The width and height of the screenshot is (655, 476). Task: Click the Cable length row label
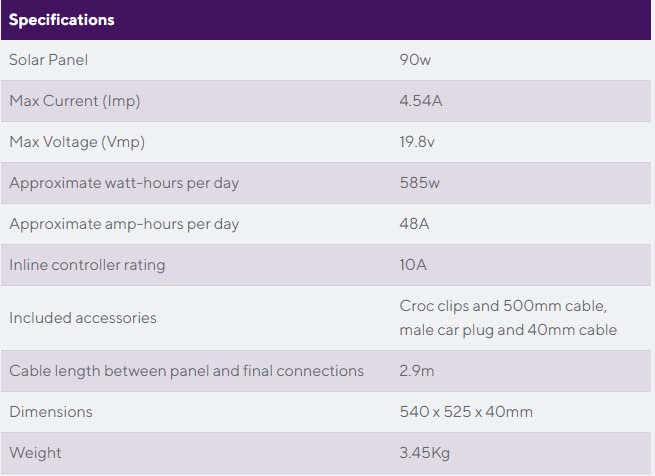coord(186,371)
